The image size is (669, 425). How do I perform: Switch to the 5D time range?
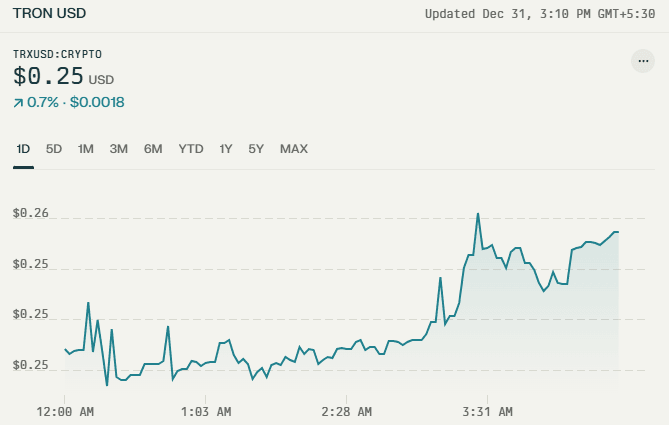[x=54, y=149]
